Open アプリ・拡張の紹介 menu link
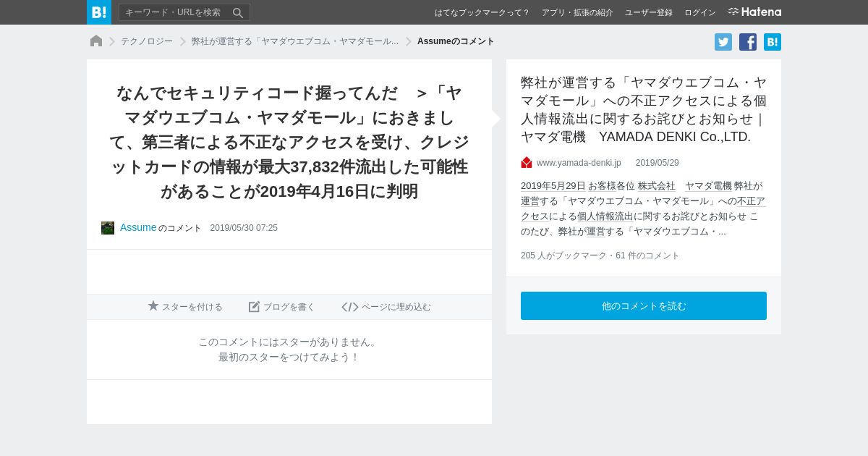 click(577, 12)
